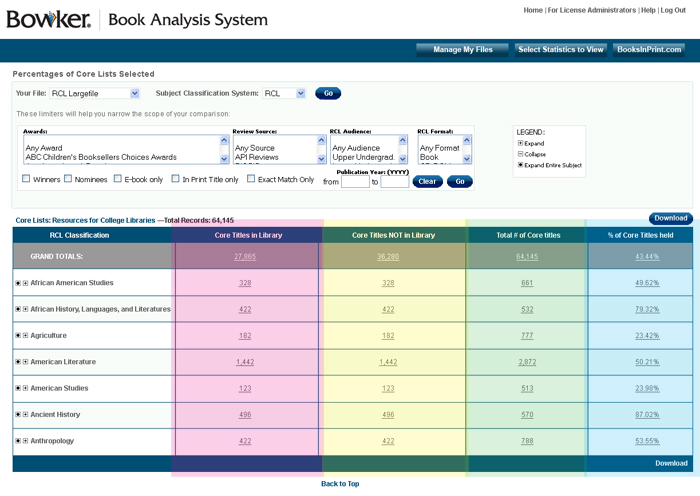Select Upper Undergrad. in RCL Audience
The height and width of the screenshot is (496, 700).
pyautogui.click(x=364, y=157)
